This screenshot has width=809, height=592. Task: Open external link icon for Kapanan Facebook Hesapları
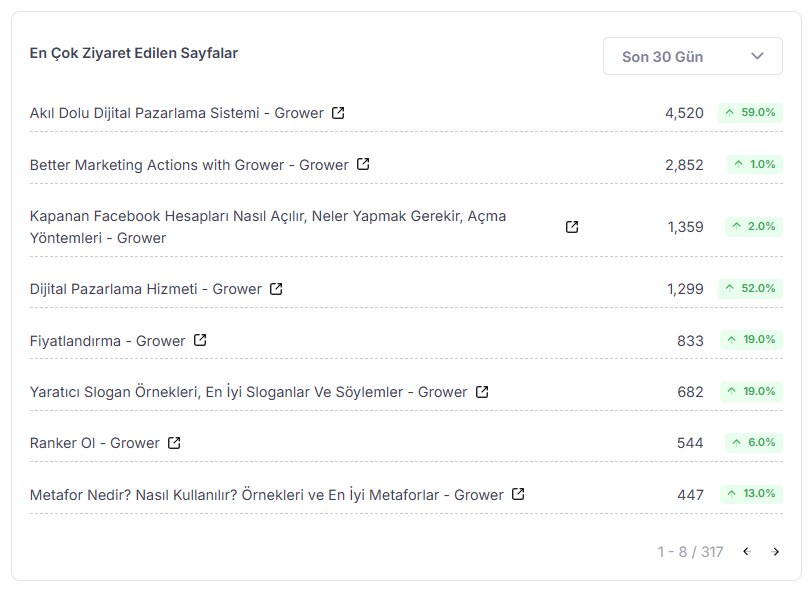coord(572,227)
